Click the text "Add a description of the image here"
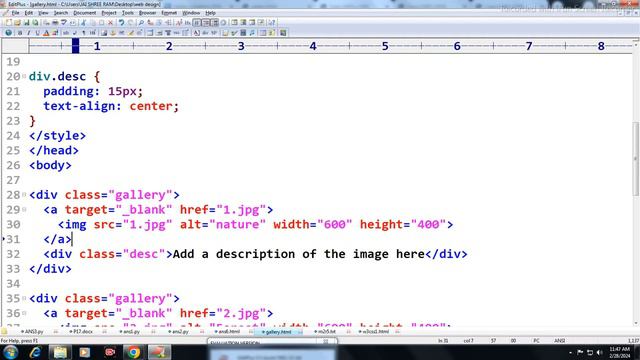Screen dimensions: 640x360 pos(299,254)
